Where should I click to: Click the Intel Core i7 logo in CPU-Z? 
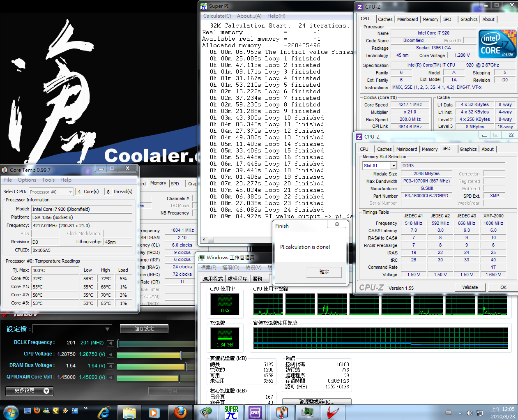tap(497, 44)
